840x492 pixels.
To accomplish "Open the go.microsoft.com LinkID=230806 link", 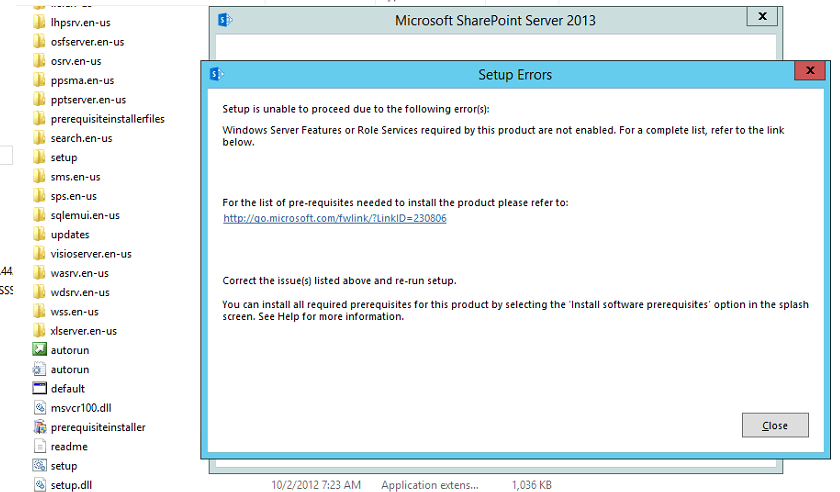I will click(335, 218).
